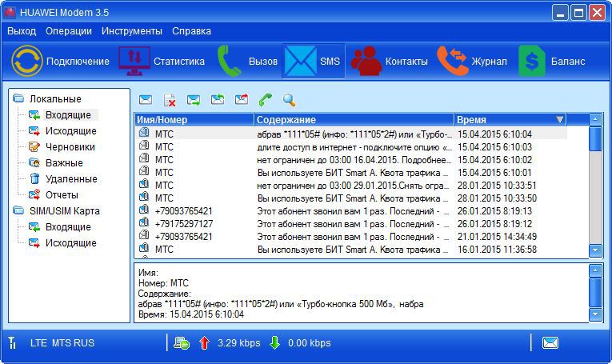Click the Время: 15.04.2015 6:10:04 preview line
This screenshot has width=612, height=364.
click(191, 314)
